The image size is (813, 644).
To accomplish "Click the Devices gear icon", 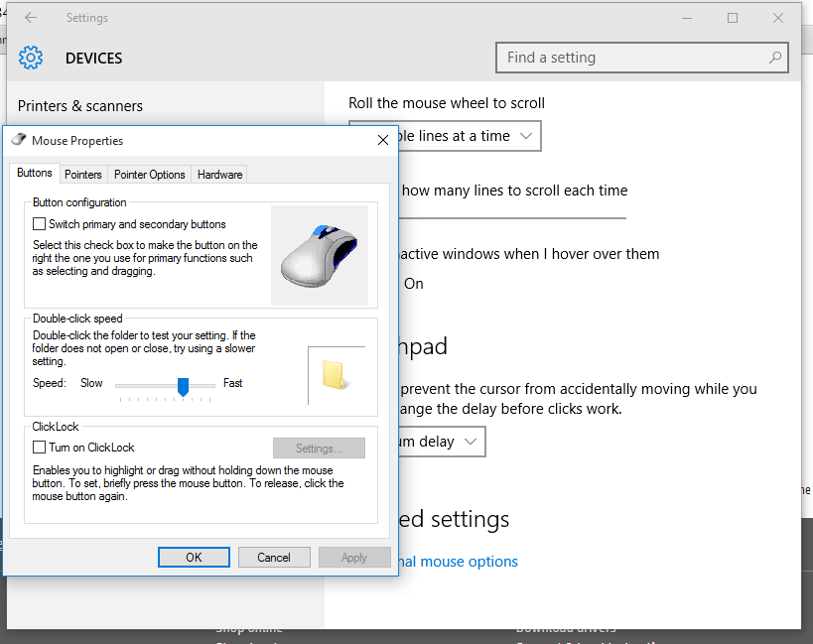I will (x=31, y=58).
